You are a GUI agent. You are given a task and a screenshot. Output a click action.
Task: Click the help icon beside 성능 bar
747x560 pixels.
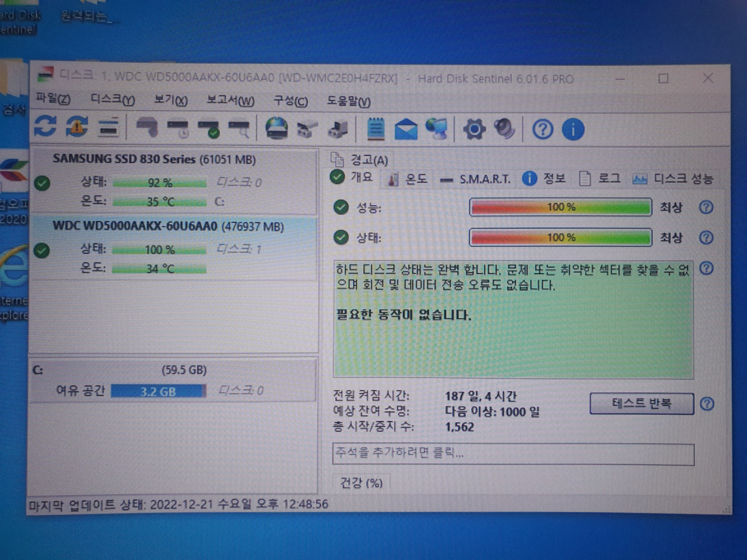[706, 207]
